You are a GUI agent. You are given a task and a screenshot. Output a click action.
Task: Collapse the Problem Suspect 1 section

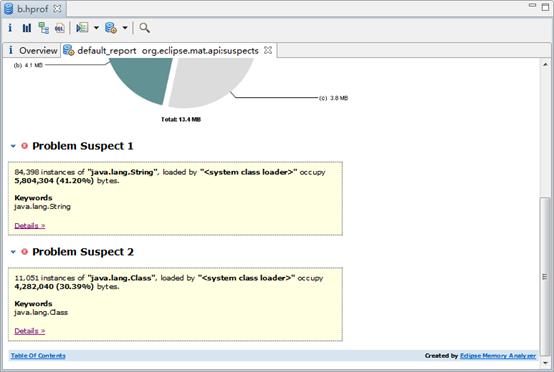tap(13, 146)
